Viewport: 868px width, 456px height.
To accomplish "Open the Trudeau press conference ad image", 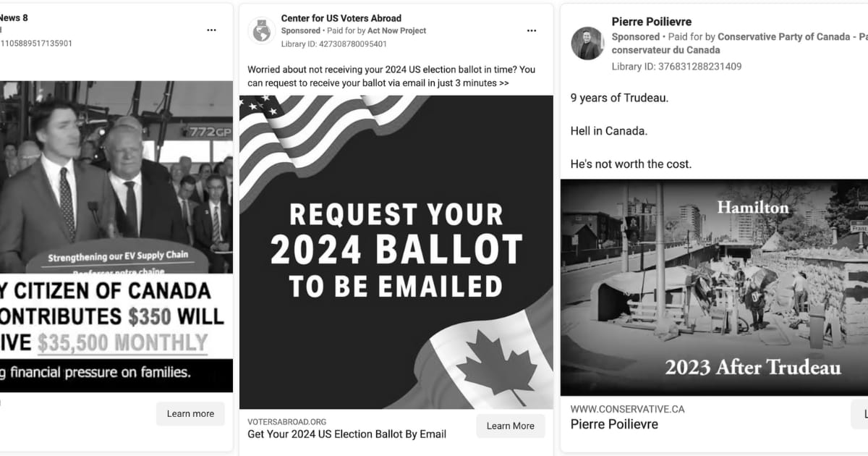I will click(x=116, y=236).
